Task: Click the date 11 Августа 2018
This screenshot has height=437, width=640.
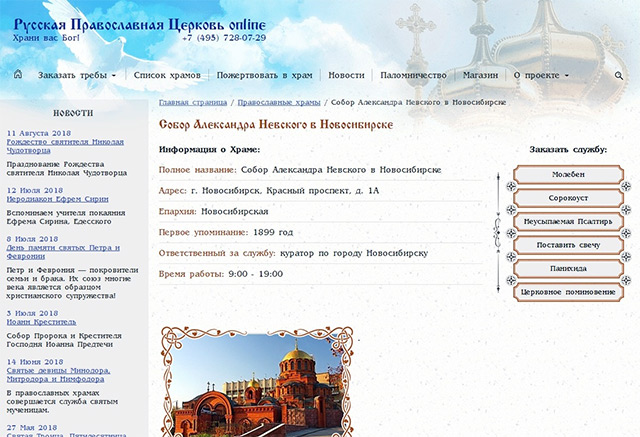Action: [39, 133]
